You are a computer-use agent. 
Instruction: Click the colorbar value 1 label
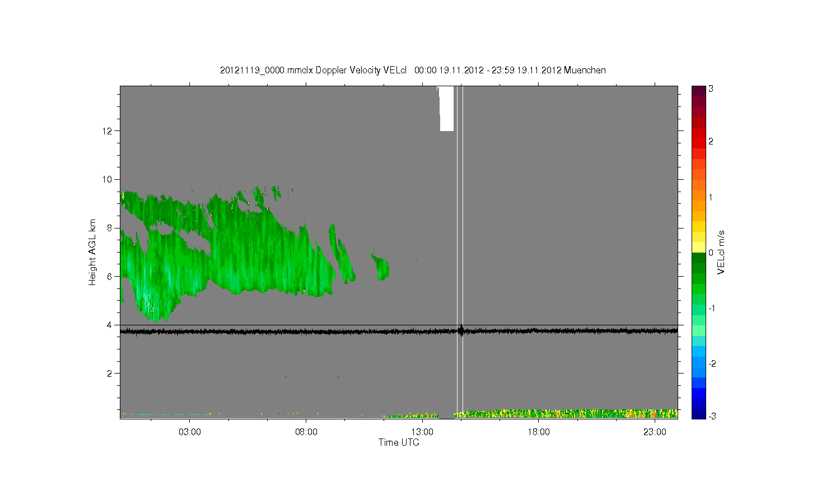[711, 197]
